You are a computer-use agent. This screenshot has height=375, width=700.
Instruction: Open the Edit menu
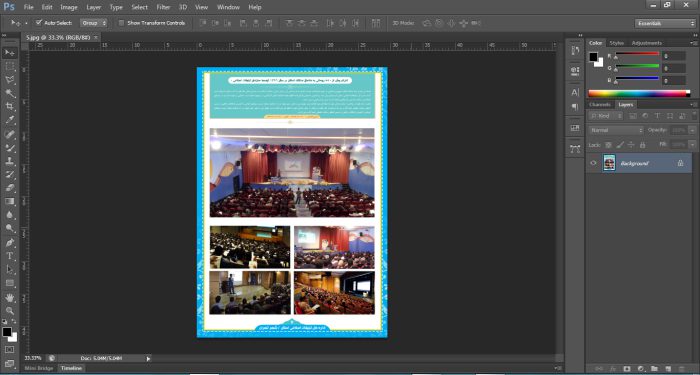coord(47,7)
